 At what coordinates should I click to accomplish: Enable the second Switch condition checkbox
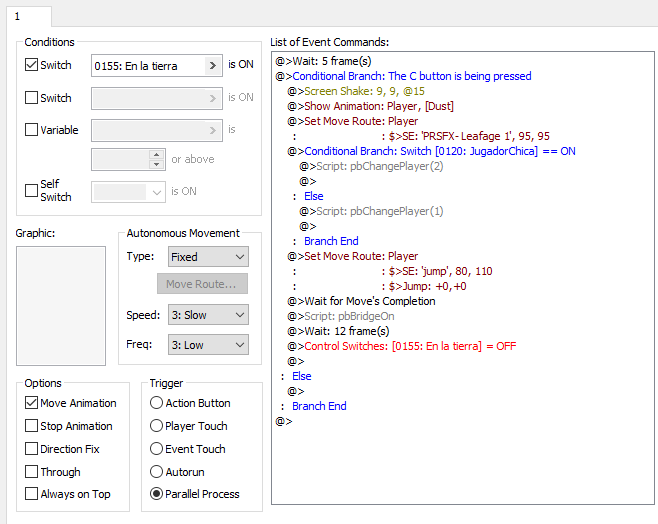[31, 98]
